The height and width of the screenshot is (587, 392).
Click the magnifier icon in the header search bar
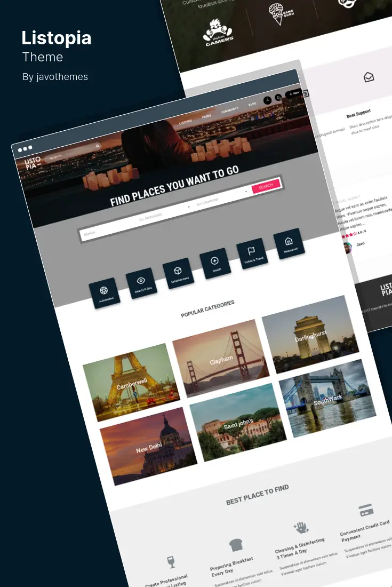point(98,146)
